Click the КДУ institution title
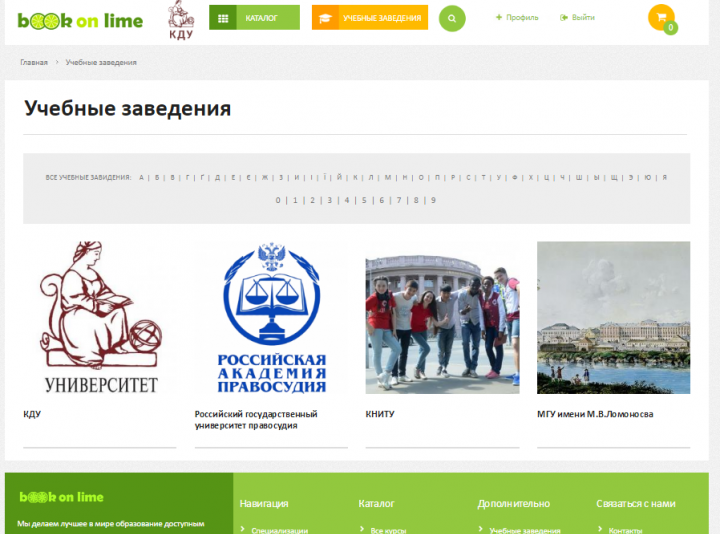 point(32,414)
